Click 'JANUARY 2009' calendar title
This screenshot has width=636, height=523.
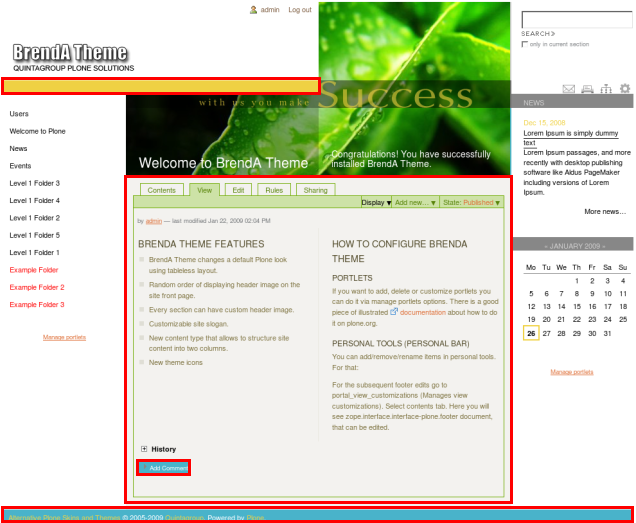[575, 246]
